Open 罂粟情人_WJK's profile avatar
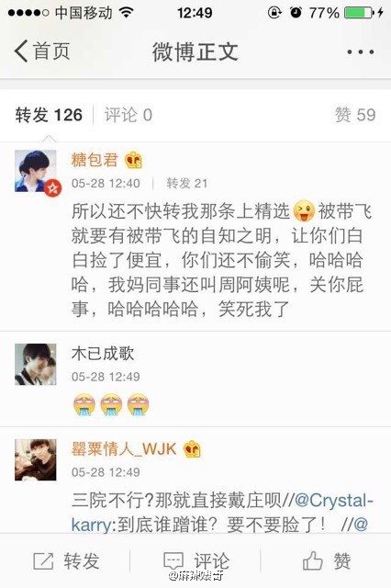 [x=36, y=459]
